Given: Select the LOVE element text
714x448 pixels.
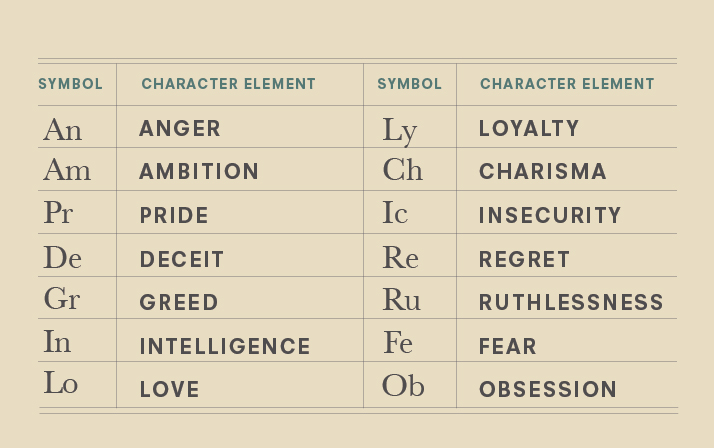Looking at the screenshot, I should pyautogui.click(x=169, y=389).
